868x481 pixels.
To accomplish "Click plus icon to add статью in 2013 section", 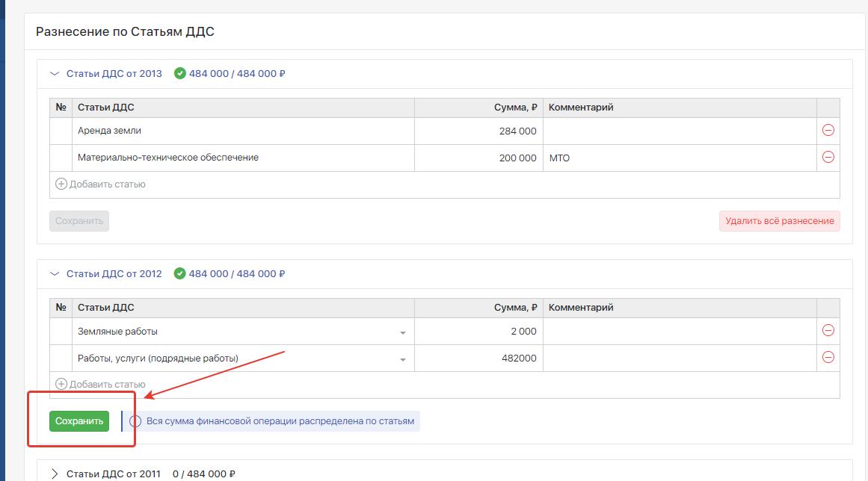I will [61, 184].
